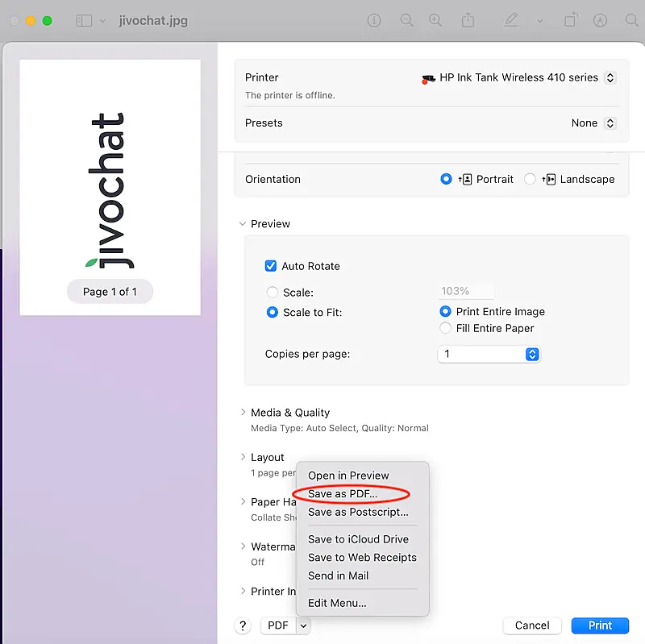Select the Landscape orientation radio button

(x=530, y=179)
